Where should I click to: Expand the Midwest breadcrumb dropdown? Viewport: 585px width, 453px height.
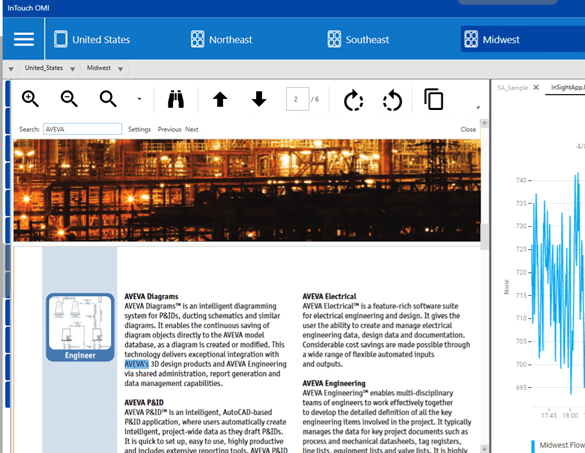120,69
